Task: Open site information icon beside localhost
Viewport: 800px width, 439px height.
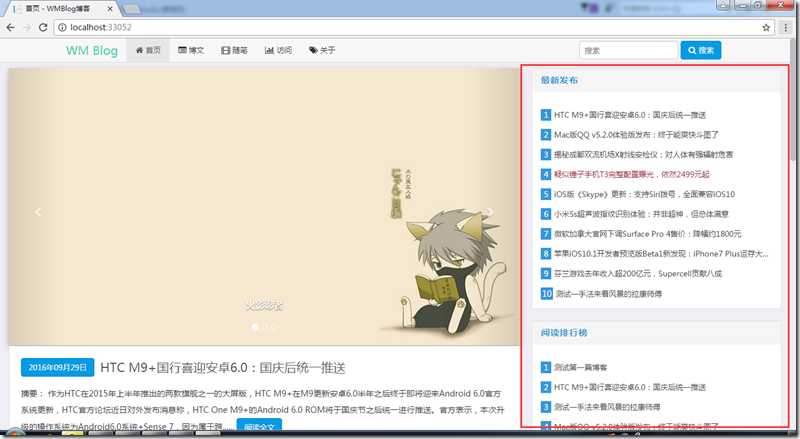Action: (62, 28)
